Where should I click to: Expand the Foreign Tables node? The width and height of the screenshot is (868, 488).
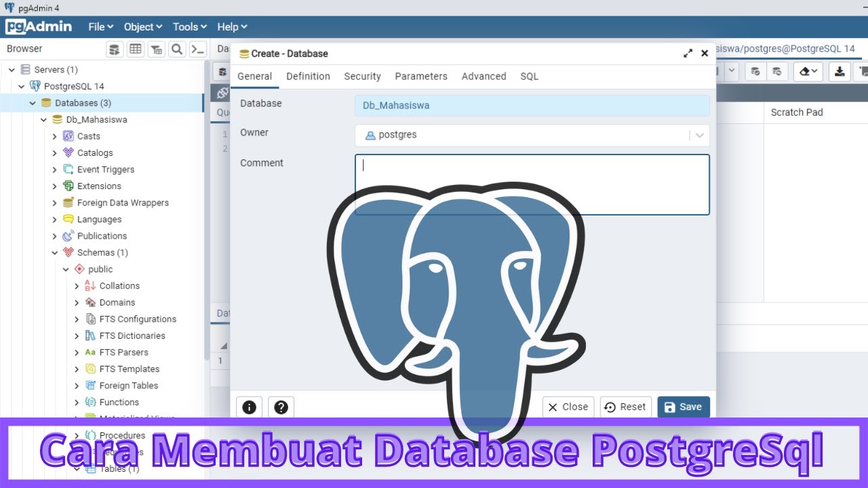click(77, 386)
